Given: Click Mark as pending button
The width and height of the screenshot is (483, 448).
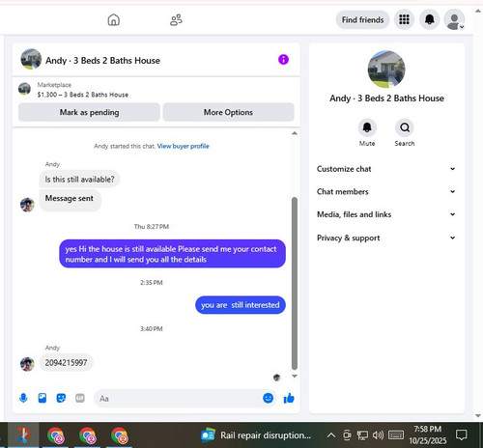Looking at the screenshot, I should (89, 112).
